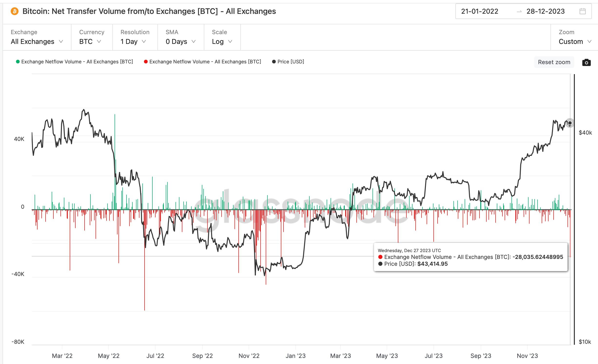
Task: Select the Currency BTC dropdown
Action: (91, 41)
